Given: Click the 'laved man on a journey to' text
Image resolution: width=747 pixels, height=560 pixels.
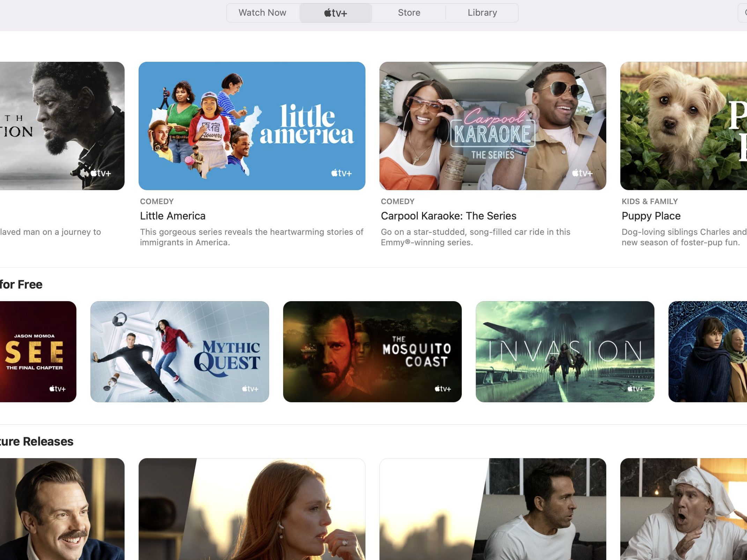Looking at the screenshot, I should [51, 232].
